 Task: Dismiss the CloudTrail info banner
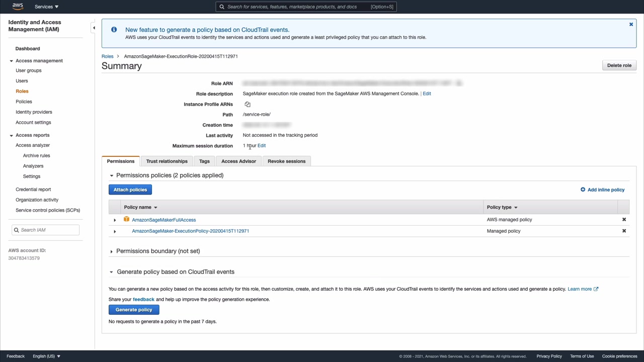631,25
